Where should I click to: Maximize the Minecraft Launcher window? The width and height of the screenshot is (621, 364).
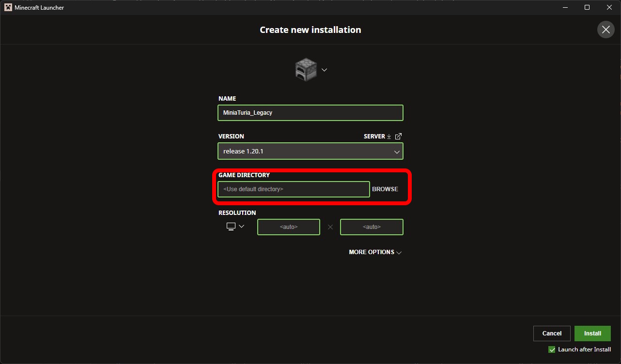click(587, 7)
